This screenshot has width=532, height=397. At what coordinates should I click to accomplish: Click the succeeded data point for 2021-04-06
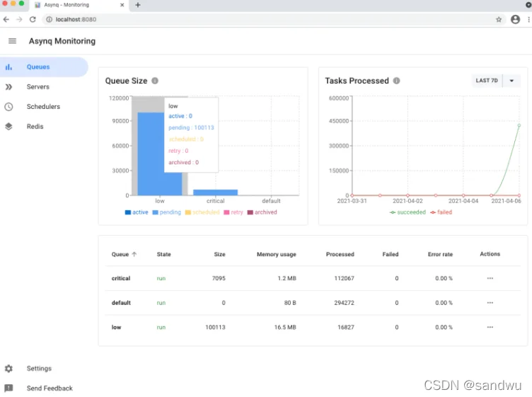pos(519,125)
